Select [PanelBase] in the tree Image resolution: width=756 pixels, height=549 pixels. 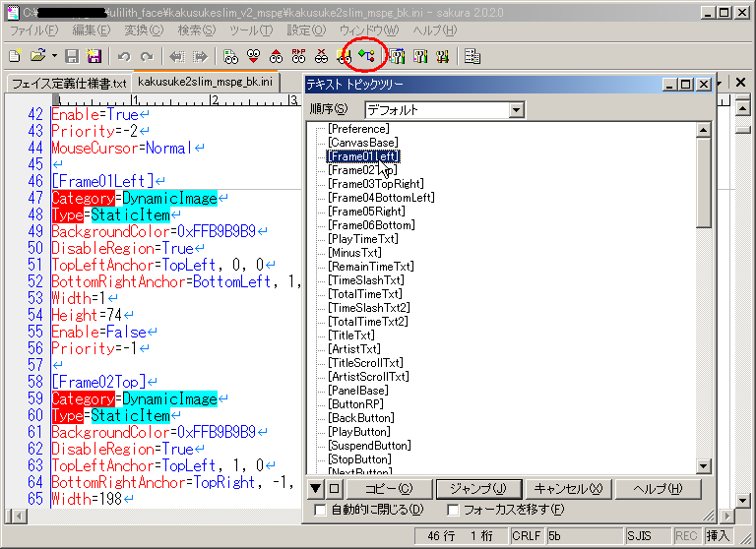click(358, 391)
